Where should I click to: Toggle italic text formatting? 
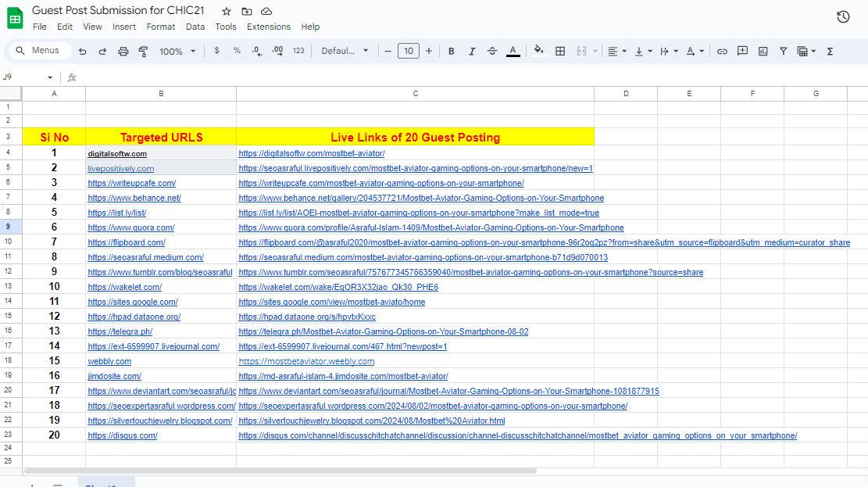pos(471,52)
